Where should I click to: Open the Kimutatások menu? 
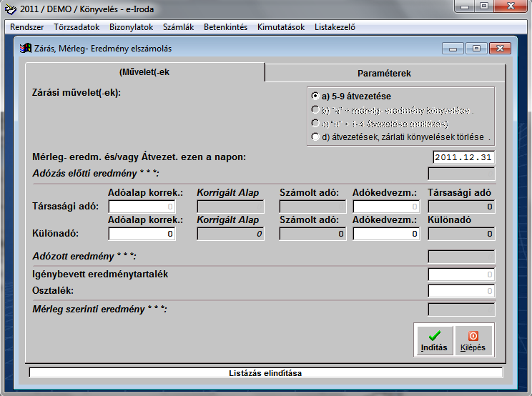pos(281,27)
